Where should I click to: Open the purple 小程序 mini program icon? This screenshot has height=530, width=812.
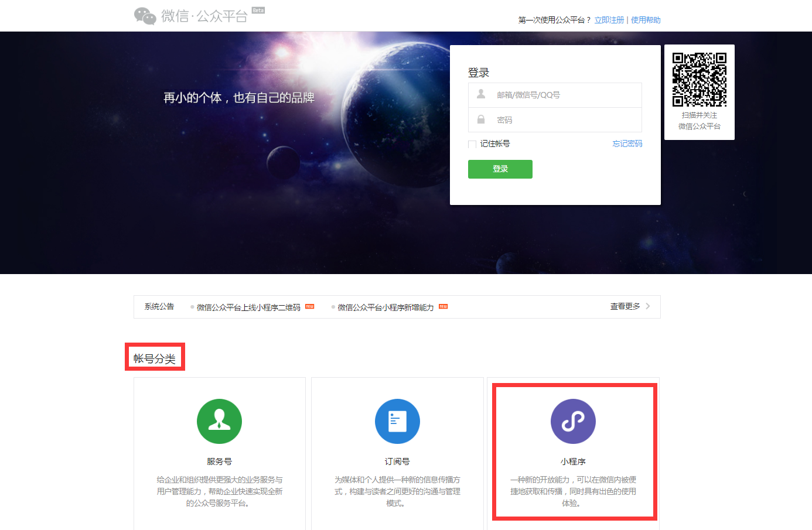tap(573, 421)
